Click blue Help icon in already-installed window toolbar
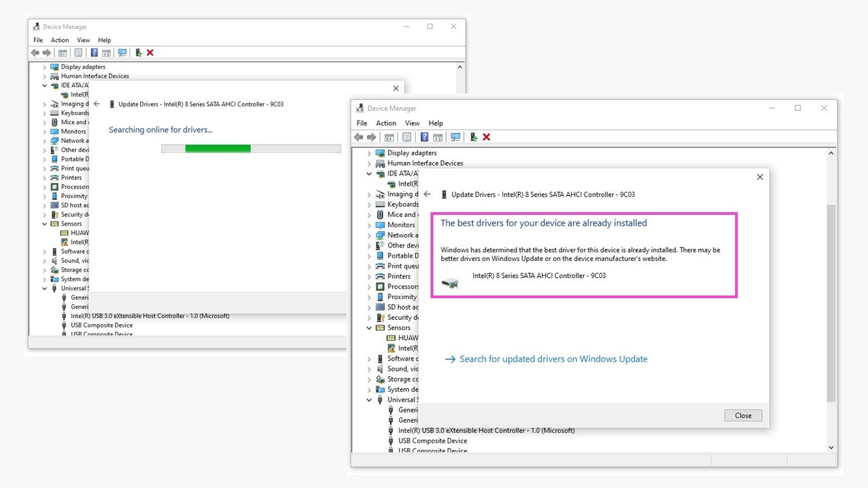The width and height of the screenshot is (868, 488). (x=425, y=137)
